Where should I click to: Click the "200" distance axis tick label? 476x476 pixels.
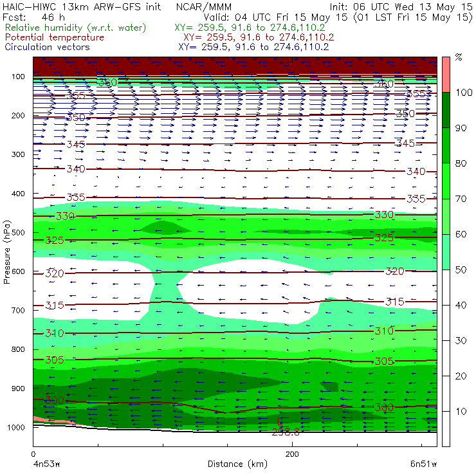point(292,454)
